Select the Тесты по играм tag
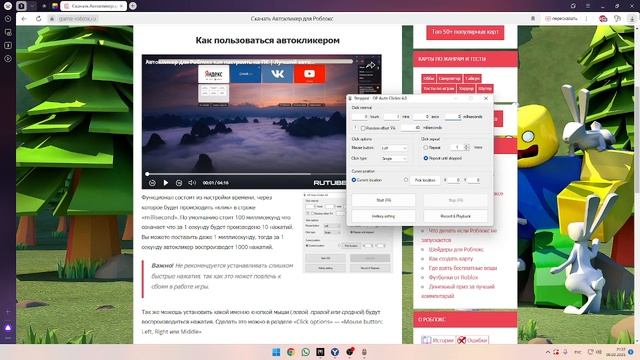Image resolution: width=640 pixels, height=360 pixels. pyautogui.click(x=439, y=89)
